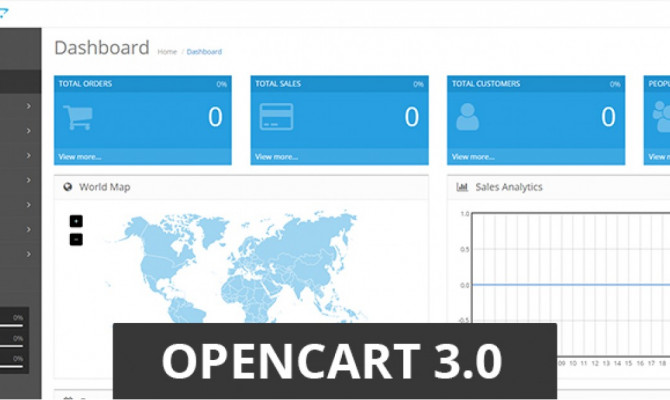This screenshot has height=400, width=670.
Task: Click the blue line in Sales Analytics chart
Action: click(560, 285)
